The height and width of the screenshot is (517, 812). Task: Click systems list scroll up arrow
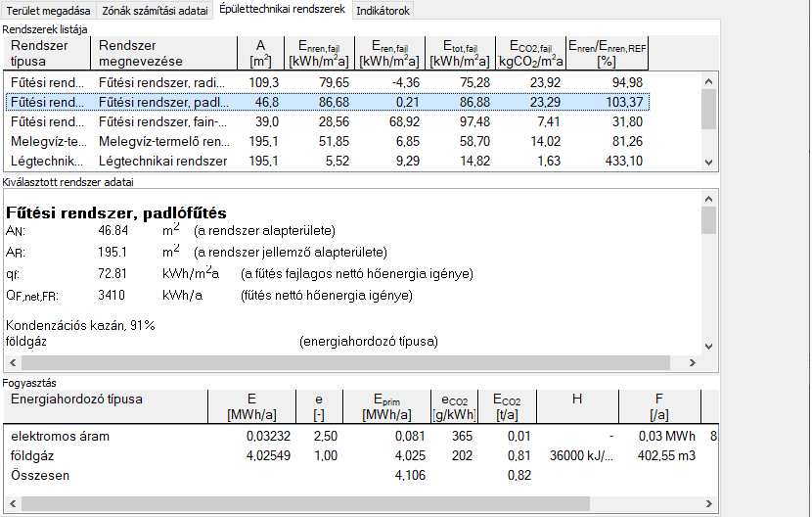click(x=709, y=81)
